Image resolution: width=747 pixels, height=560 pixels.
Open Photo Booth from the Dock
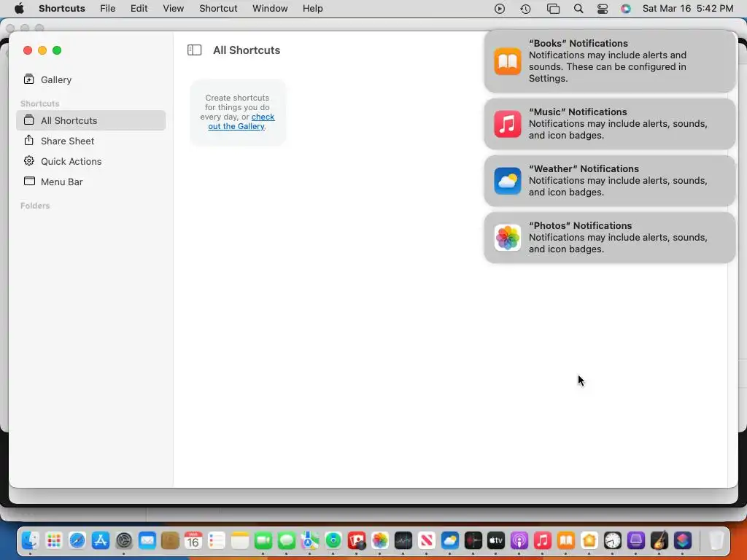coord(356,540)
